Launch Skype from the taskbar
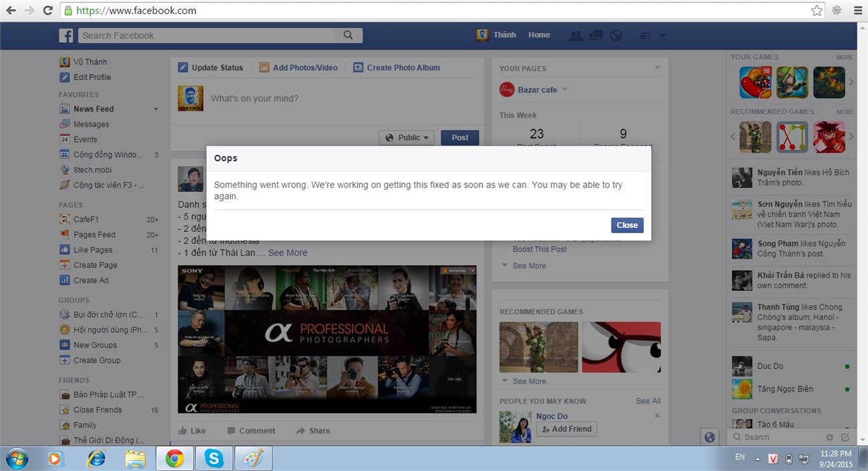 click(214, 458)
